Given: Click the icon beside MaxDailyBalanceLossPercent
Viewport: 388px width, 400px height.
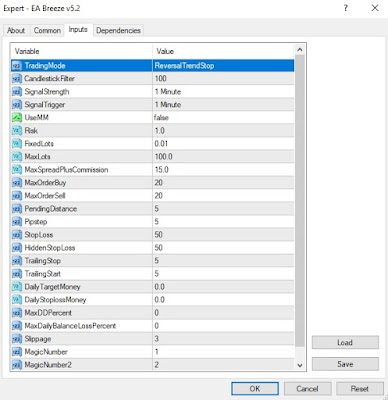Looking at the screenshot, I should (x=17, y=326).
